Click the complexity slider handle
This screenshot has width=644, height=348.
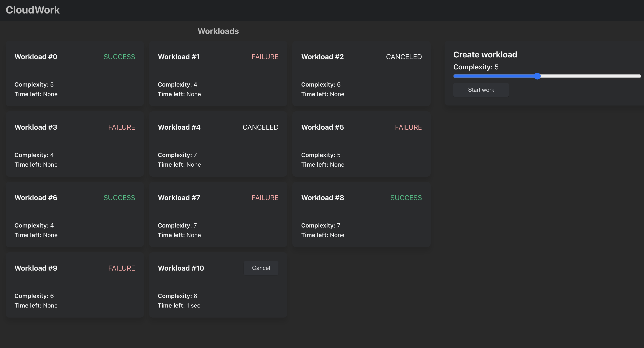[537, 76]
